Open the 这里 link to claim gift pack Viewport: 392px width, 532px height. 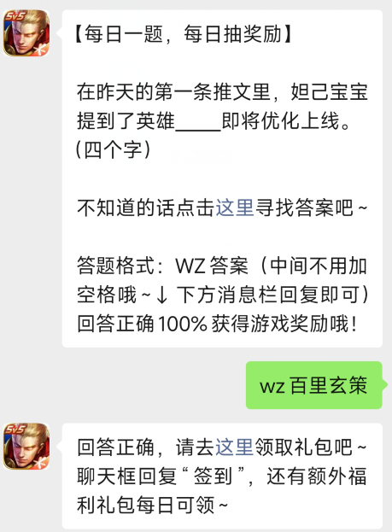[x=235, y=447]
